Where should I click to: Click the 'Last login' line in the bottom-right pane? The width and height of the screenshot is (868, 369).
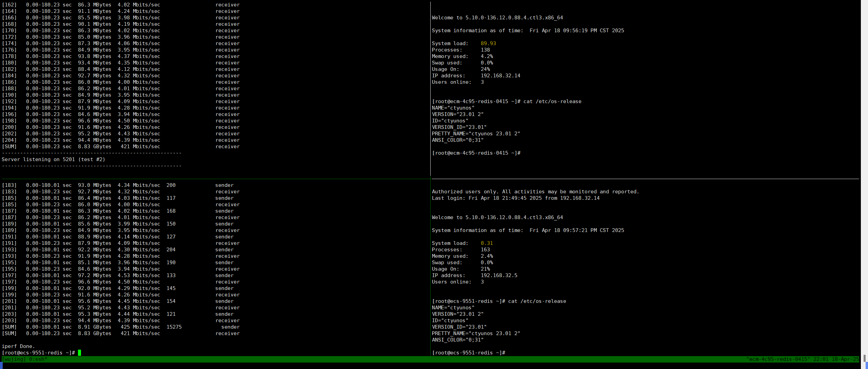point(515,198)
